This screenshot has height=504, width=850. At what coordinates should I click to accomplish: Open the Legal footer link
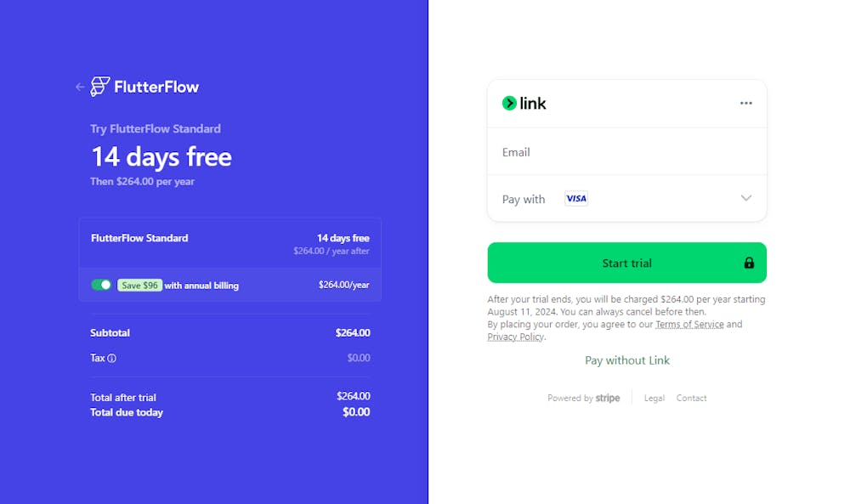654,398
